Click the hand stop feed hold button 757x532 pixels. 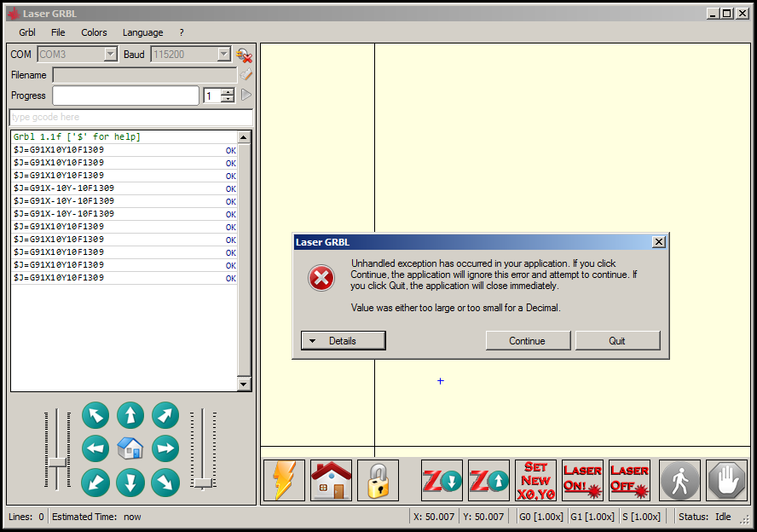click(x=726, y=480)
